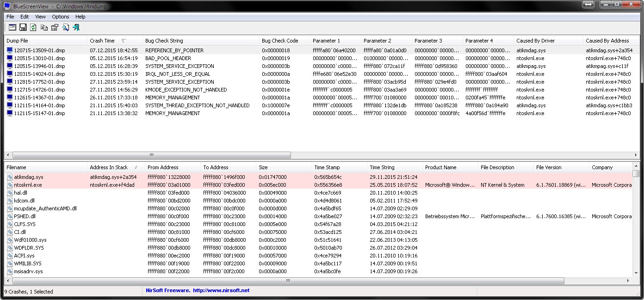Click icon of 112815-17752-01.dmp row
The height and width of the screenshot is (300, 644).
(10, 82)
